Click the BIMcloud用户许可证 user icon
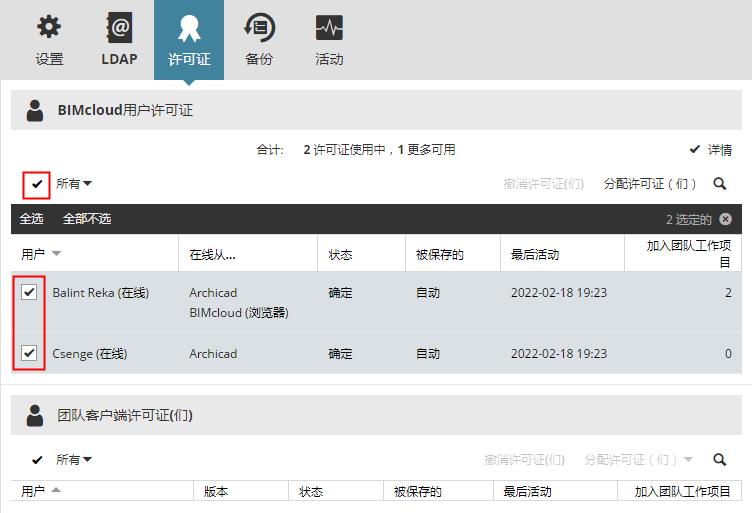 (35, 110)
